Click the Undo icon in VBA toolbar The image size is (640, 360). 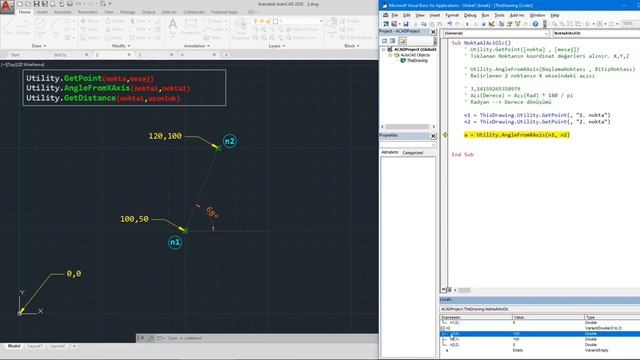click(x=449, y=24)
